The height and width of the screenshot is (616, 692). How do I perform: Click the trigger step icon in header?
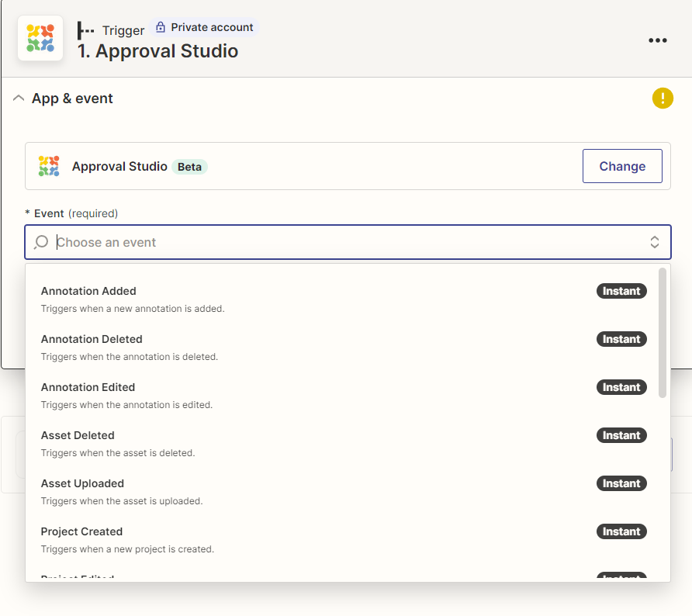click(x=86, y=30)
